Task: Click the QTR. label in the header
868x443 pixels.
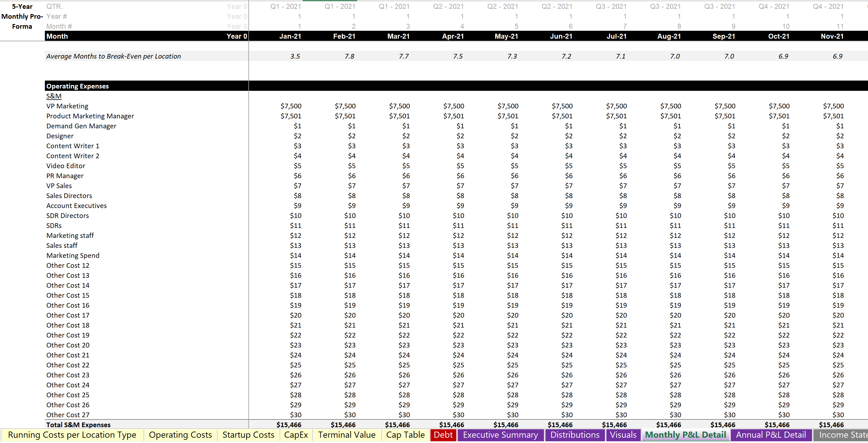Action: (x=55, y=6)
